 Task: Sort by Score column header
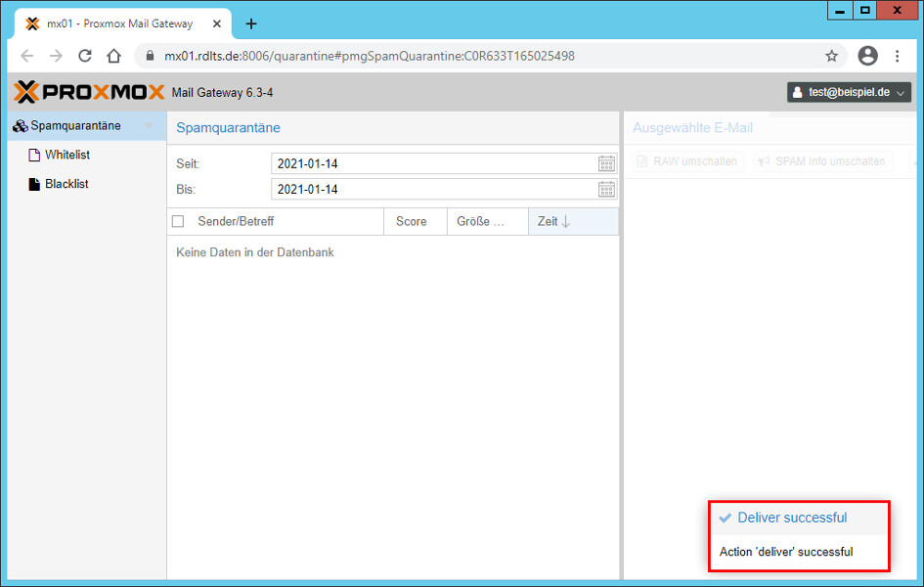pos(412,222)
